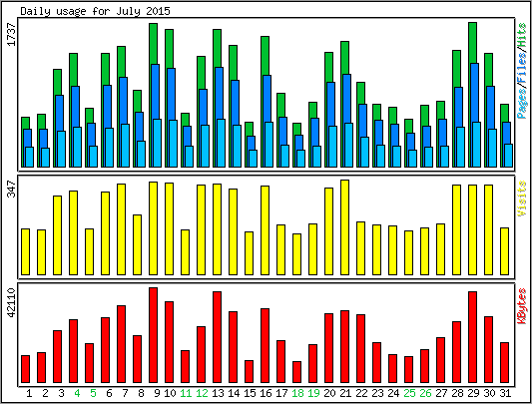Select day 14 on the x-axis
The image size is (532, 404).
click(234, 393)
